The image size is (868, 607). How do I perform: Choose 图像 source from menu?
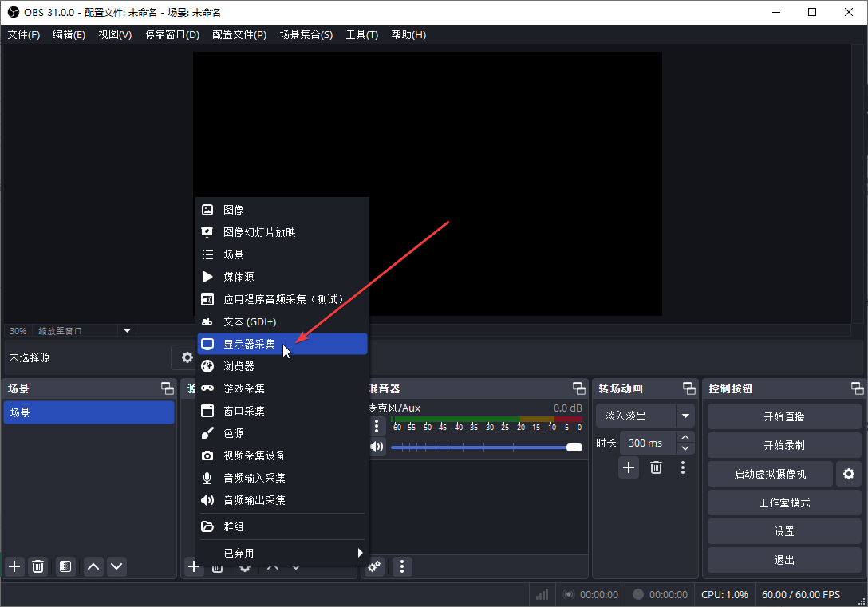point(282,210)
